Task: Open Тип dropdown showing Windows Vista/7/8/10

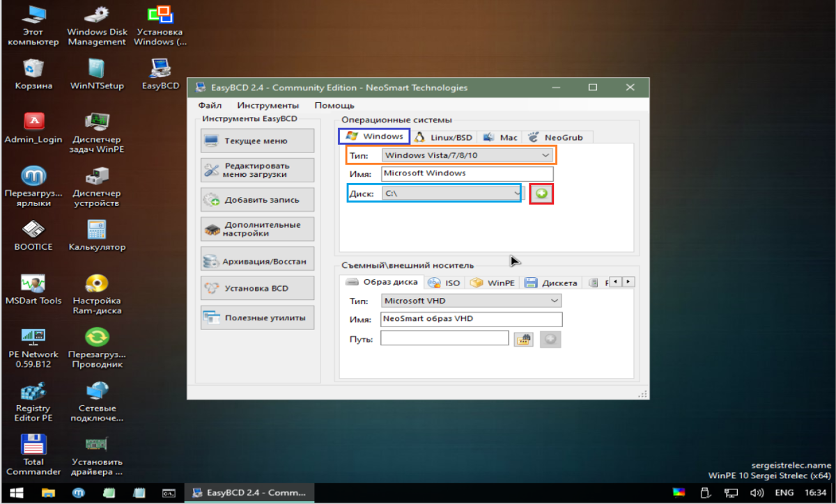Action: point(468,155)
